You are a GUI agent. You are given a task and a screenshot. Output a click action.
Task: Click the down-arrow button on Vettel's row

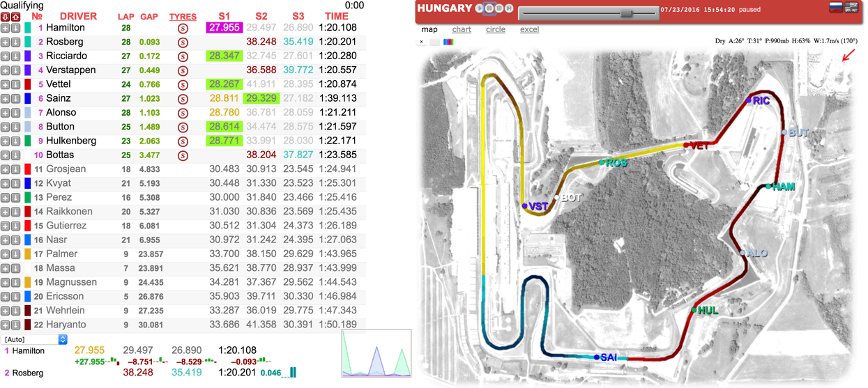15,84
